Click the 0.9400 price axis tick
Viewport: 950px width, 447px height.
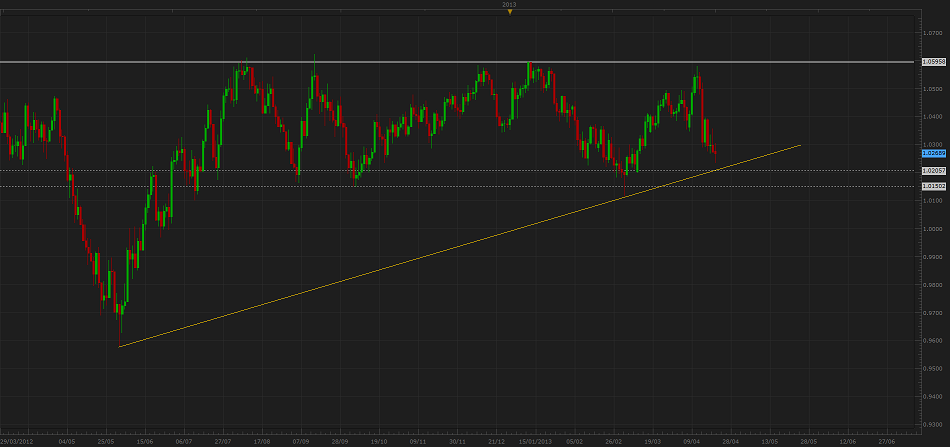tap(933, 397)
